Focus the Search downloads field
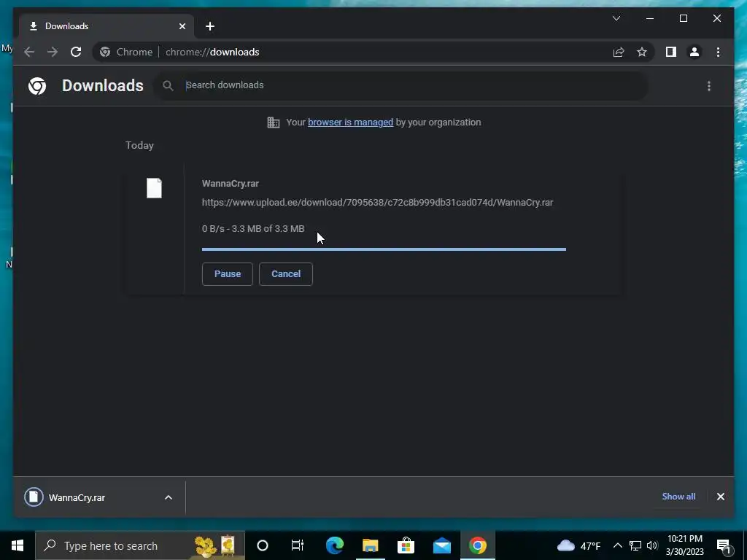Screen dimensions: 747x560 pyautogui.click(x=400, y=85)
